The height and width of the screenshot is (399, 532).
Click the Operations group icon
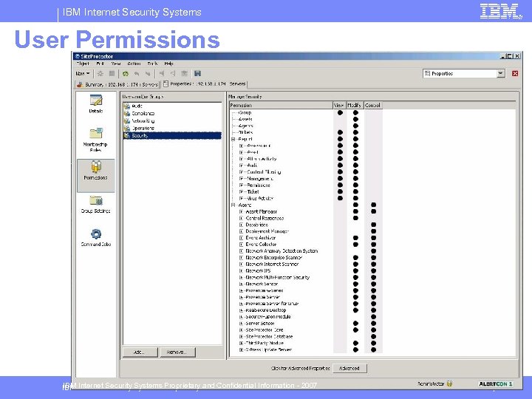127,129
